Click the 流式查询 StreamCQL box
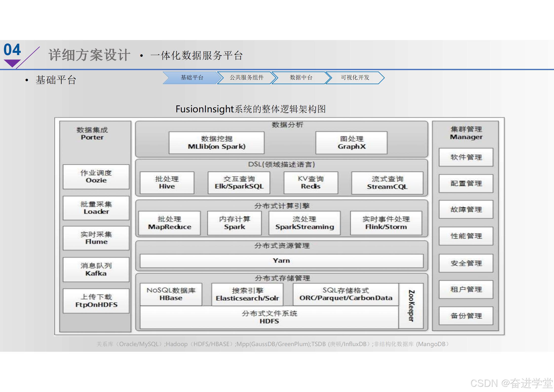Viewport: 554px width, 392px height. click(387, 183)
